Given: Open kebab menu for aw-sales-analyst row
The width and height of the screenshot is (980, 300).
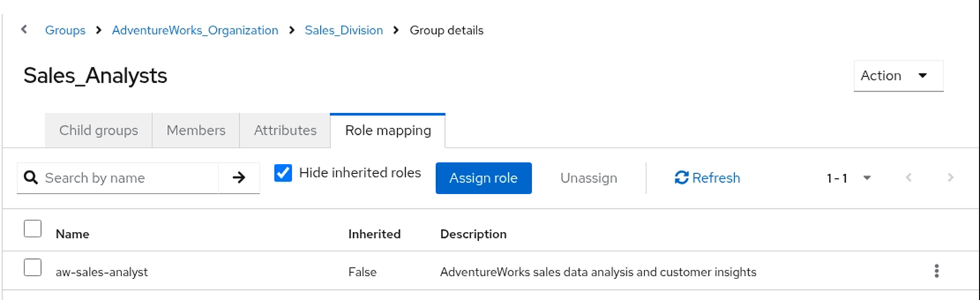Looking at the screenshot, I should (936, 272).
